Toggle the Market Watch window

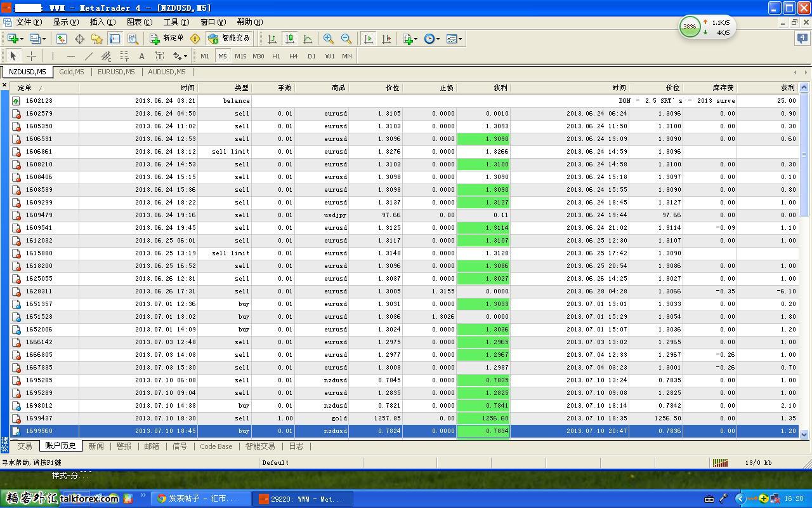tap(62, 39)
